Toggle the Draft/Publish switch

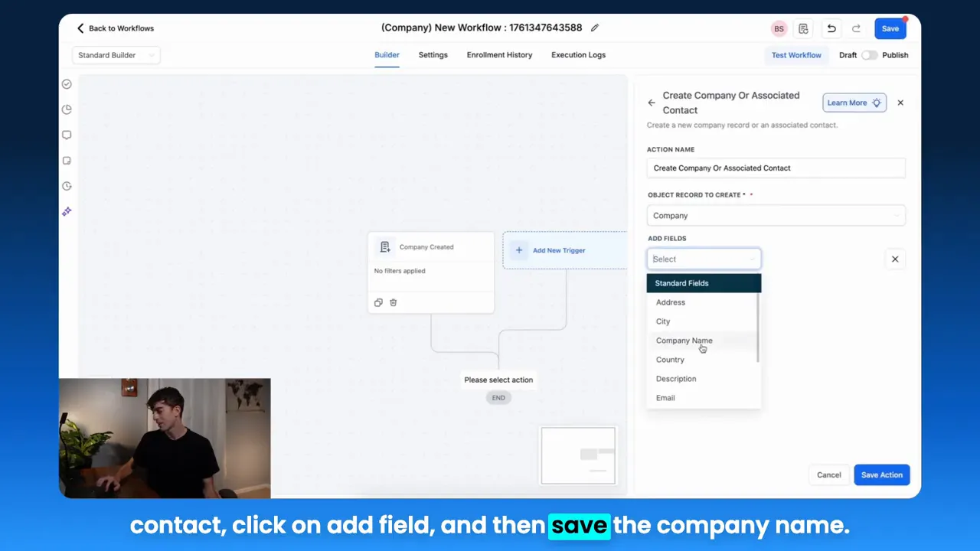point(870,55)
